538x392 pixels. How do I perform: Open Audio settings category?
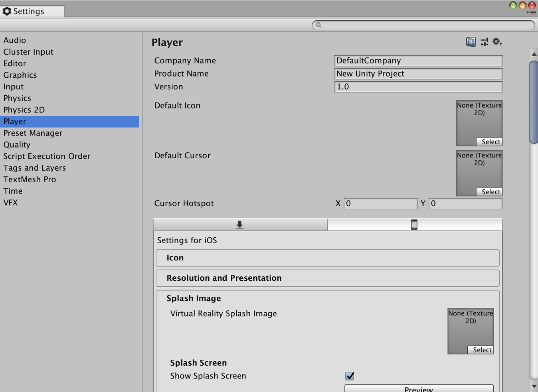coord(69,40)
